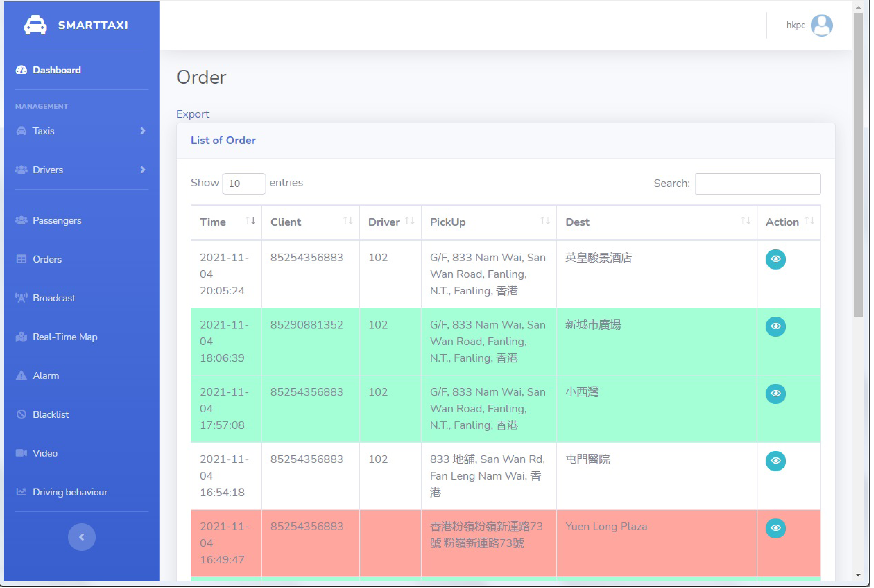This screenshot has height=588, width=874.
Task: Select destination 英皇駿景酒店 cell
Action: 656,274
